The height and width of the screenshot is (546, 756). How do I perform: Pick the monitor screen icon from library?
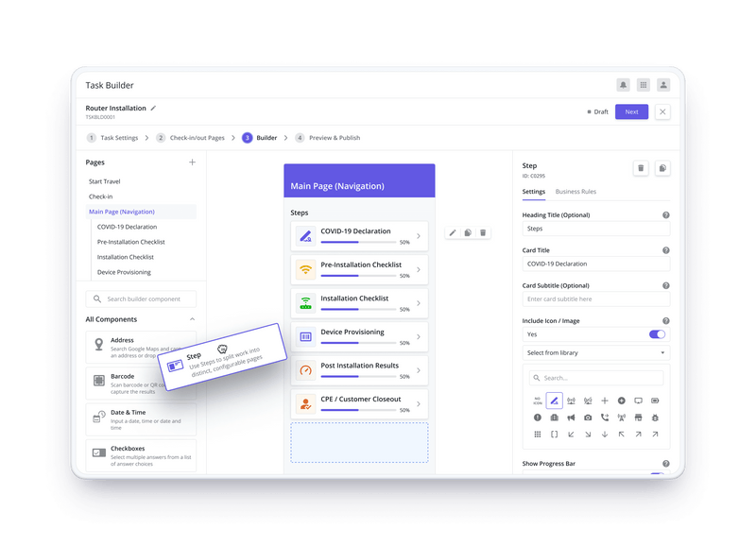click(x=638, y=401)
